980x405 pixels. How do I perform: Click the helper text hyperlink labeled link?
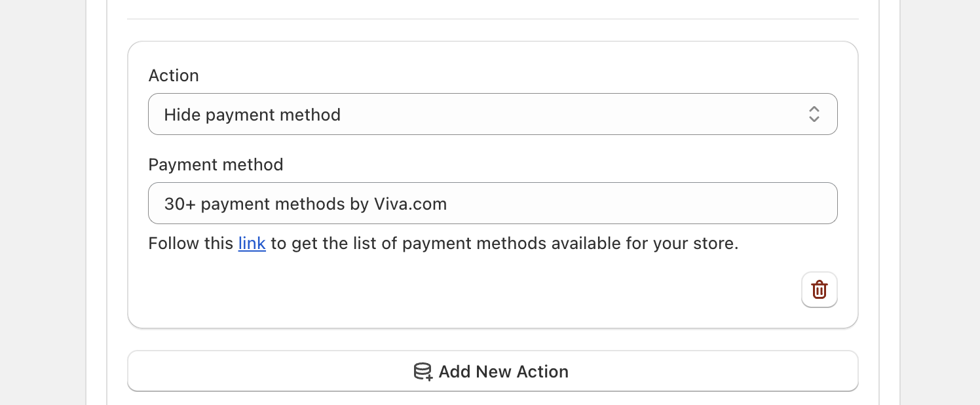pyautogui.click(x=252, y=243)
